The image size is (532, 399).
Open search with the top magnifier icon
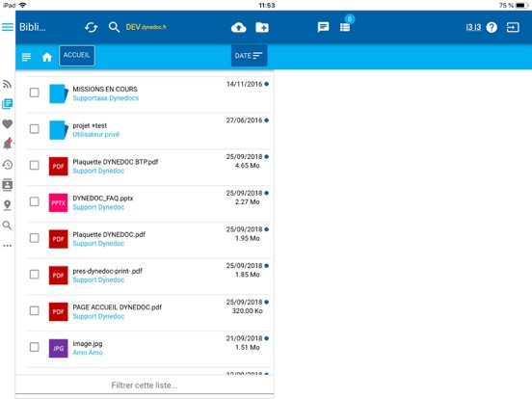click(x=114, y=27)
